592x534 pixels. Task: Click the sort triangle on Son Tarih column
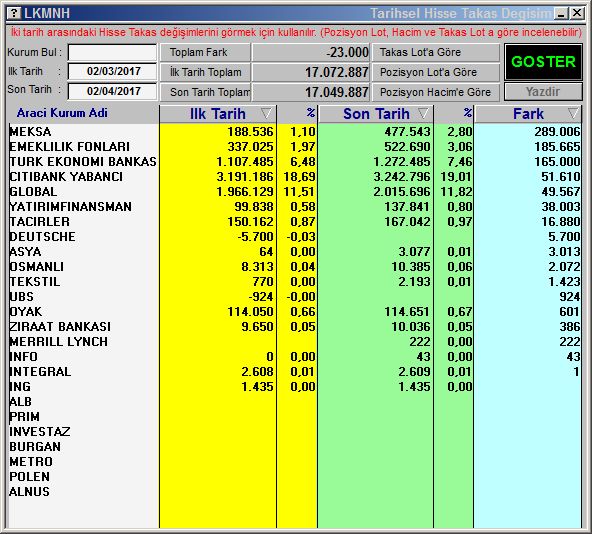click(423, 113)
